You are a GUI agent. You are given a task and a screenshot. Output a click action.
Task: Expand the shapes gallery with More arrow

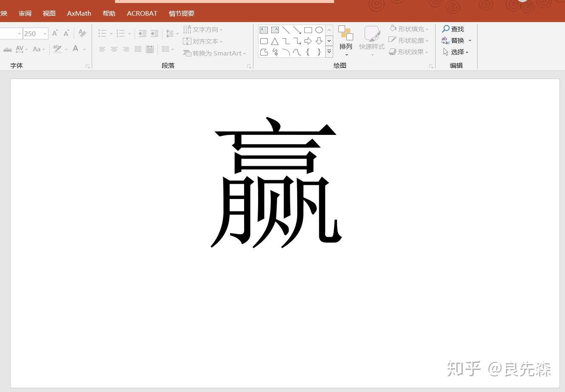pyautogui.click(x=329, y=52)
